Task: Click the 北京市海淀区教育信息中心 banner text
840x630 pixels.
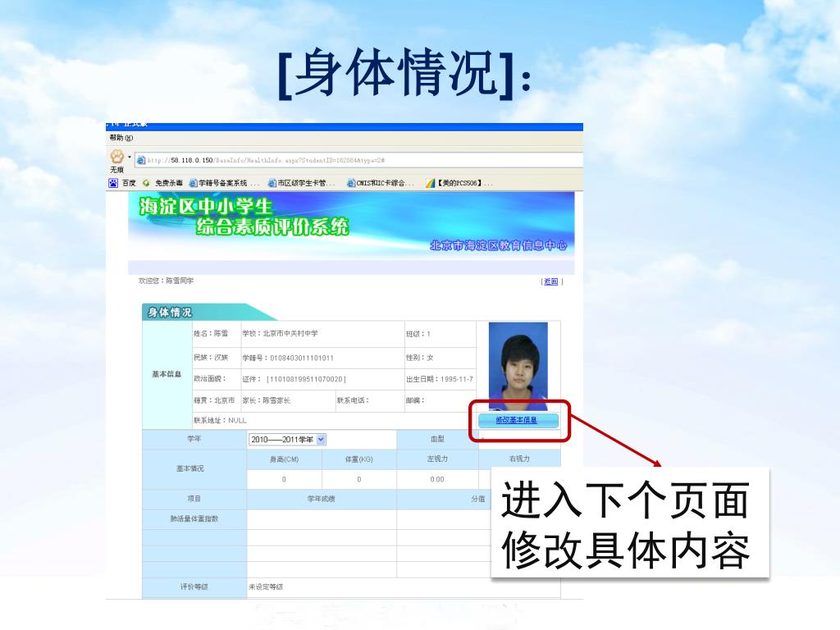Action: click(x=498, y=245)
